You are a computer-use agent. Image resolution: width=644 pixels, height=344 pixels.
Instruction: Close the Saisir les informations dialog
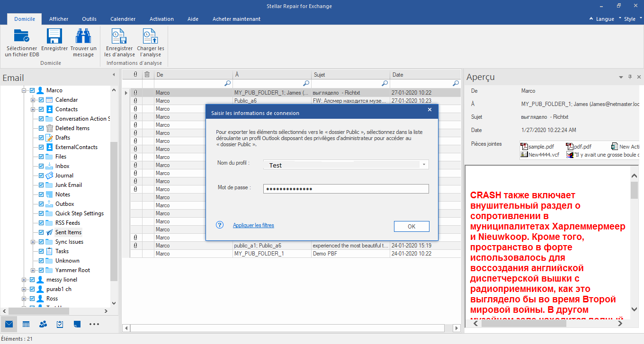tap(429, 110)
